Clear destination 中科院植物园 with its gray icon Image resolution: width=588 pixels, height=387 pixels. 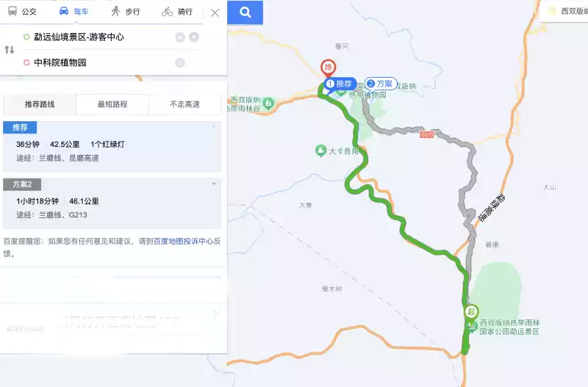click(180, 62)
